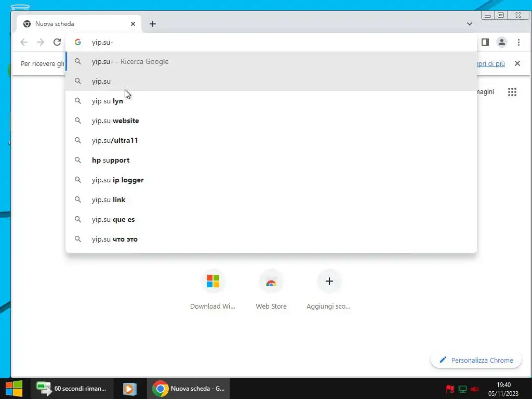Reload the page with refresh icon
Screen dimensions: 532x399
[57, 42]
